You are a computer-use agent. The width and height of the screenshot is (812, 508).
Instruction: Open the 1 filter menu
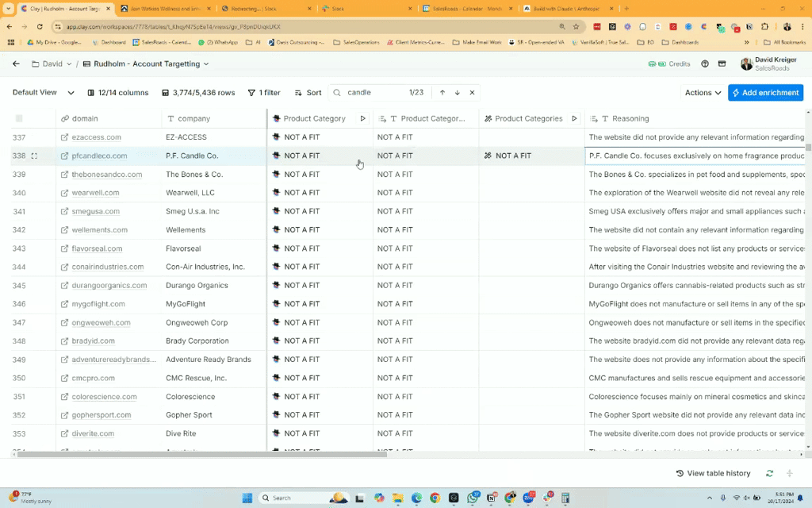264,93
